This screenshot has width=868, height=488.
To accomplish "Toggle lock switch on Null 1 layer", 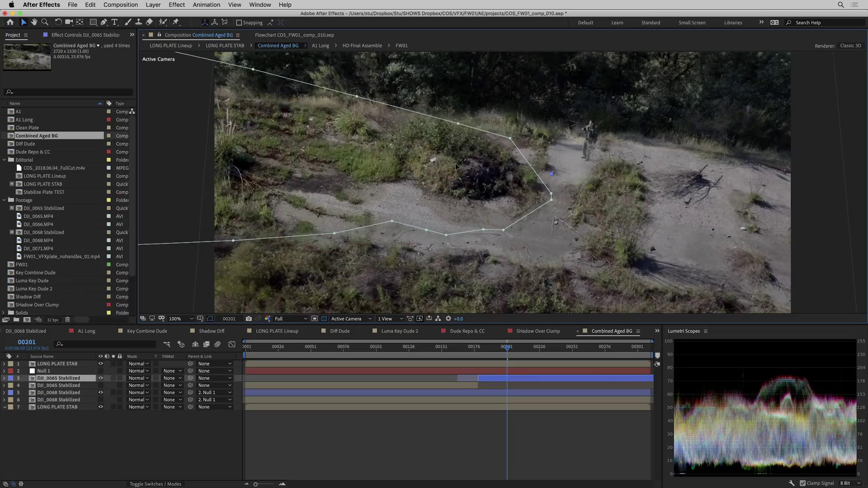I will [120, 371].
